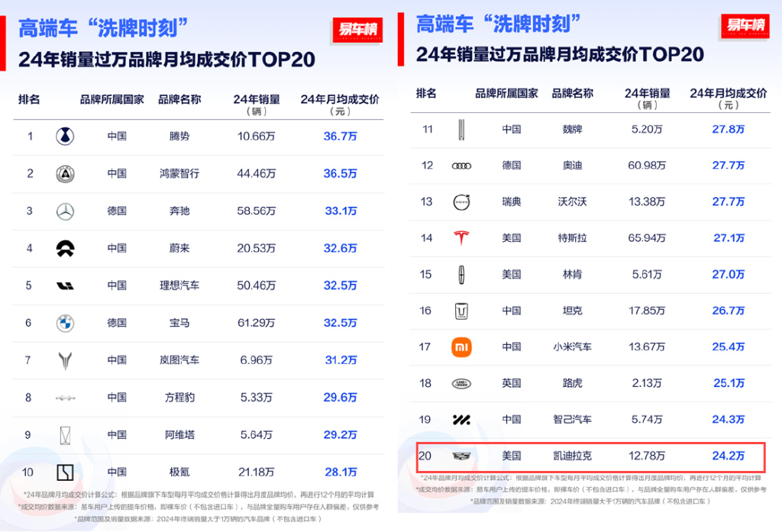Click the Land Rover oval logo
The image size is (782, 532).
pyautogui.click(x=461, y=383)
